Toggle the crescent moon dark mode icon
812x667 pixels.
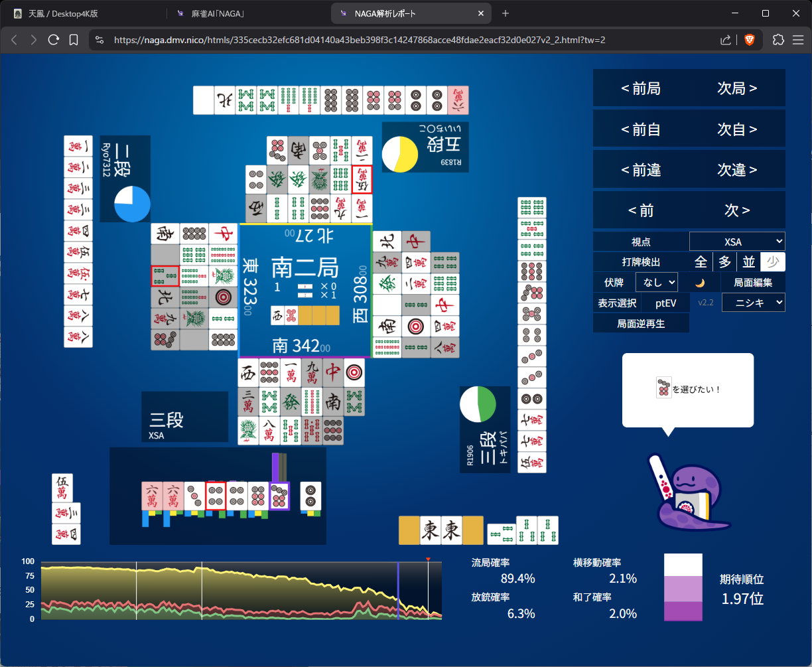(x=700, y=282)
